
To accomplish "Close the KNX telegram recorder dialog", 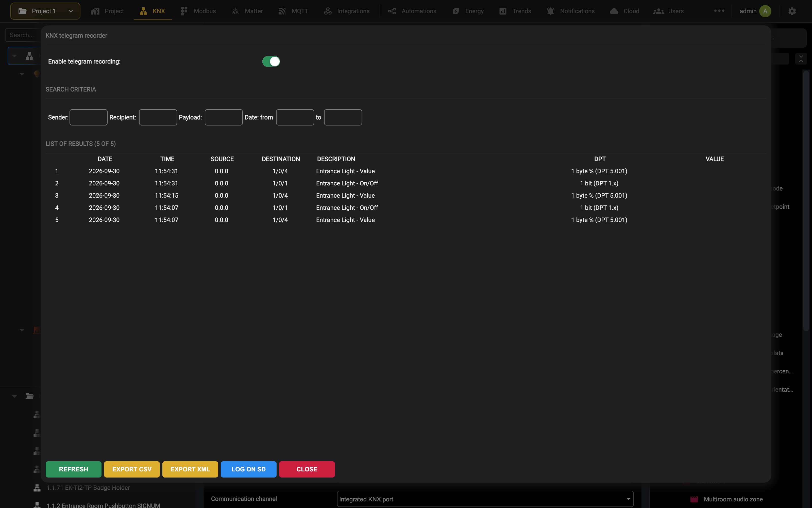I will 307,469.
